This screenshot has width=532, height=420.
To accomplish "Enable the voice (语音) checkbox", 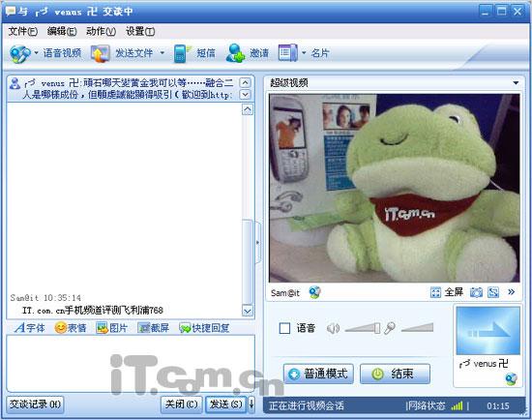I will [x=284, y=328].
